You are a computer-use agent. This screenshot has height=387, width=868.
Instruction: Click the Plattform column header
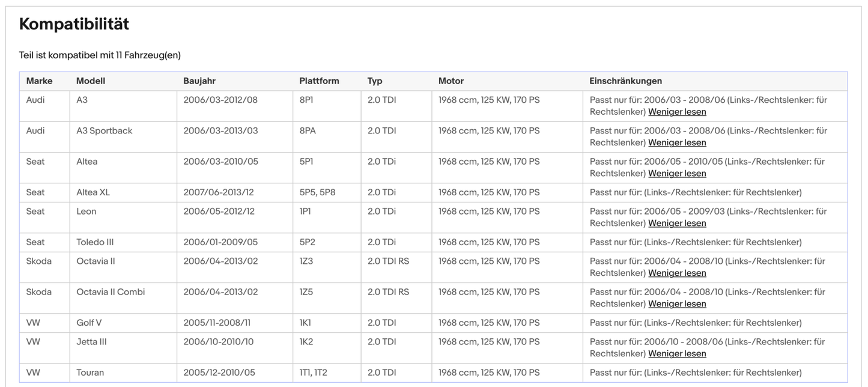(319, 81)
